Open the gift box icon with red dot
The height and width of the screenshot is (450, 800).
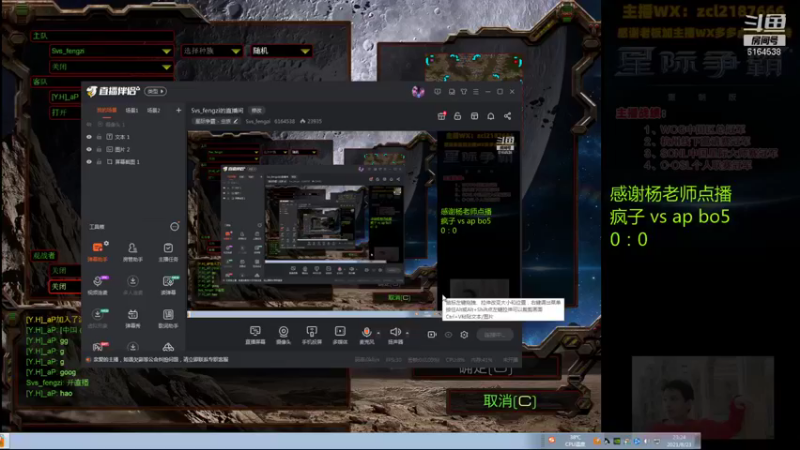pyautogui.click(x=441, y=116)
